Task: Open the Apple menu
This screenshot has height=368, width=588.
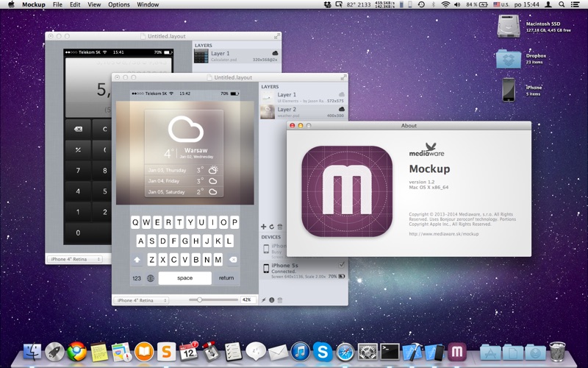Action: click(11, 4)
